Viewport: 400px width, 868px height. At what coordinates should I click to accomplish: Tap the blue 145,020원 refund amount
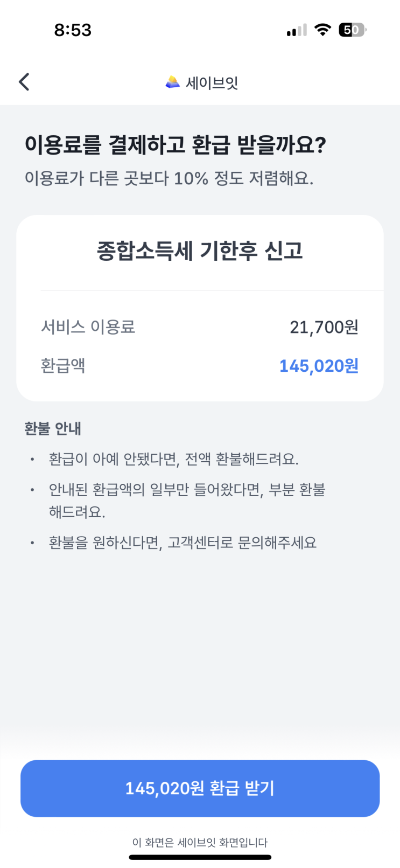coord(319,366)
